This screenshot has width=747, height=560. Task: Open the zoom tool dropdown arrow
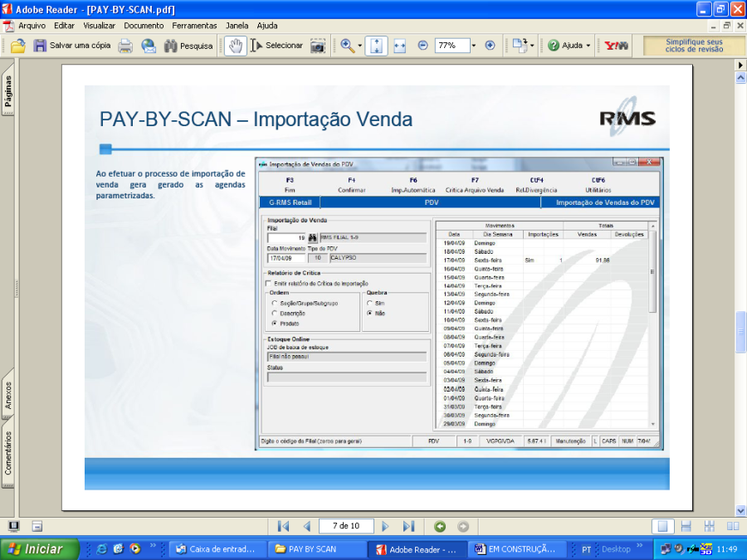tap(359, 46)
